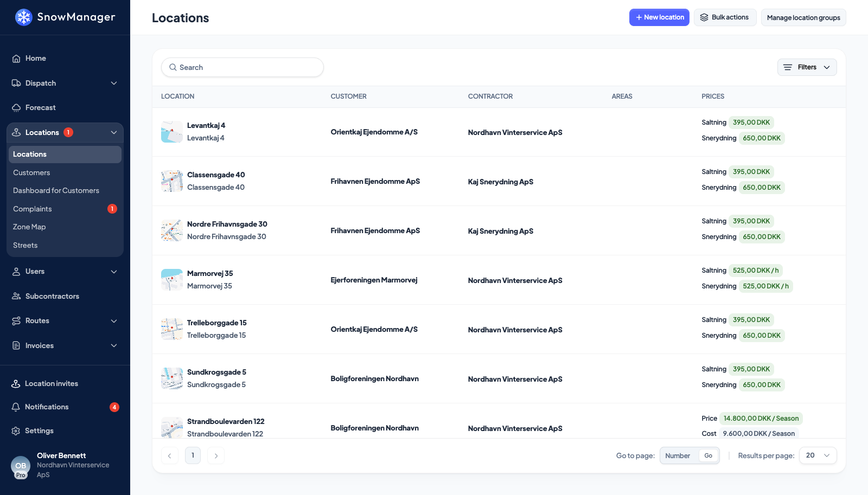The height and width of the screenshot is (495, 868).
Task: Go to next page arrow
Action: [216, 456]
